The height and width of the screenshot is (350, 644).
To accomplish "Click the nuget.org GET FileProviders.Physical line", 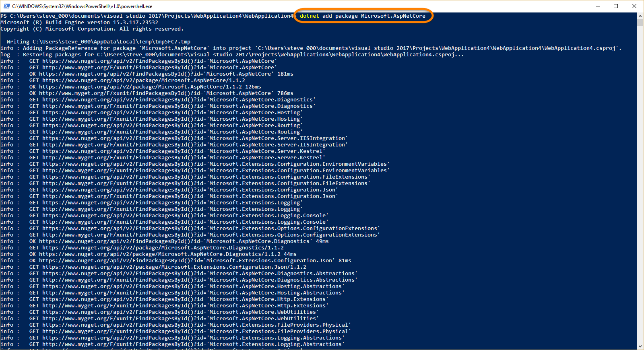I will pos(176,325).
